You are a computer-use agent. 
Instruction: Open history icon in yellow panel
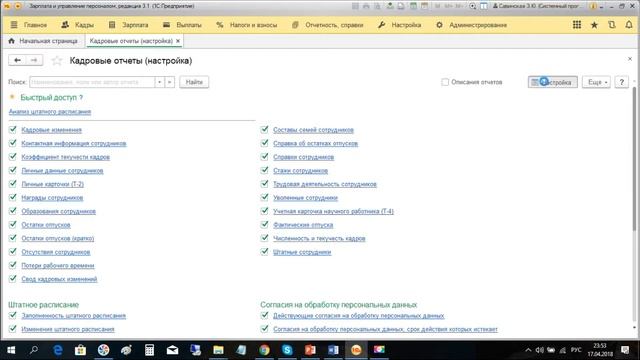(611, 25)
